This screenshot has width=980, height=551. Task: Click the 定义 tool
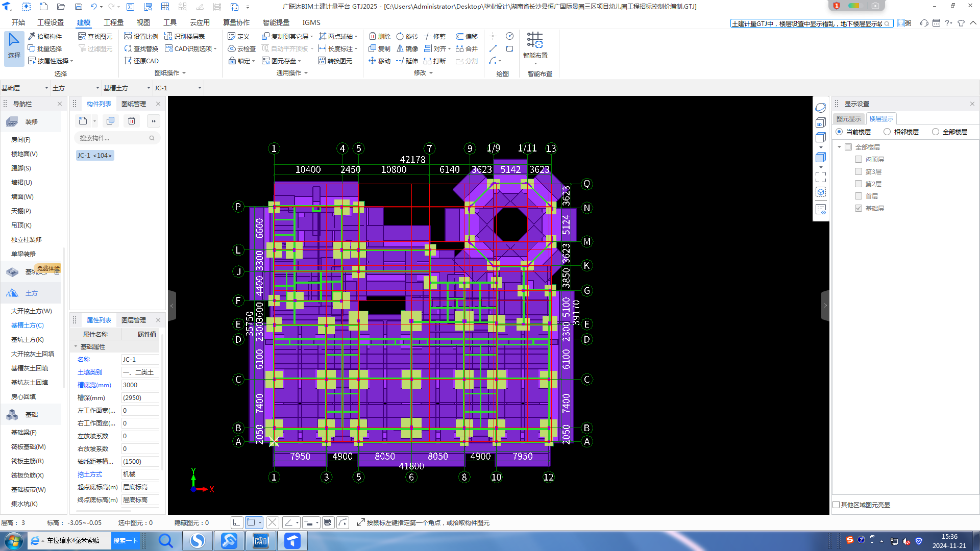pyautogui.click(x=238, y=36)
